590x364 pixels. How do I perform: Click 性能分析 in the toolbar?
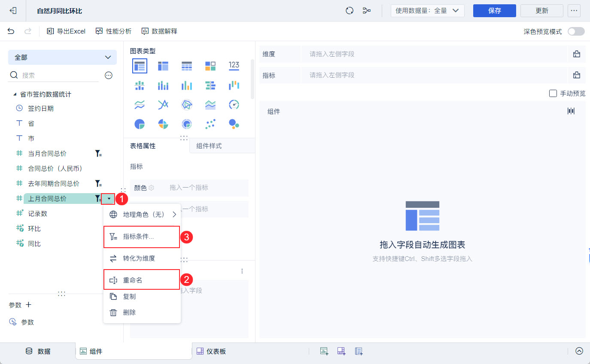pyautogui.click(x=114, y=31)
